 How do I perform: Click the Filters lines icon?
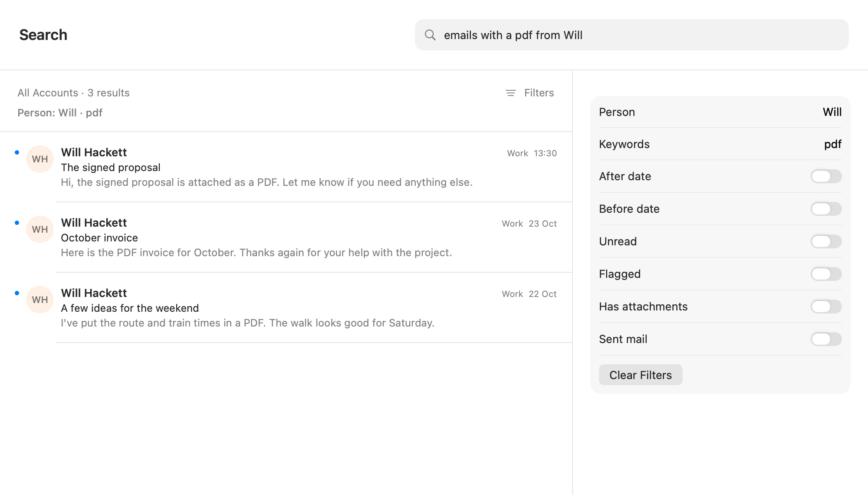click(x=511, y=93)
